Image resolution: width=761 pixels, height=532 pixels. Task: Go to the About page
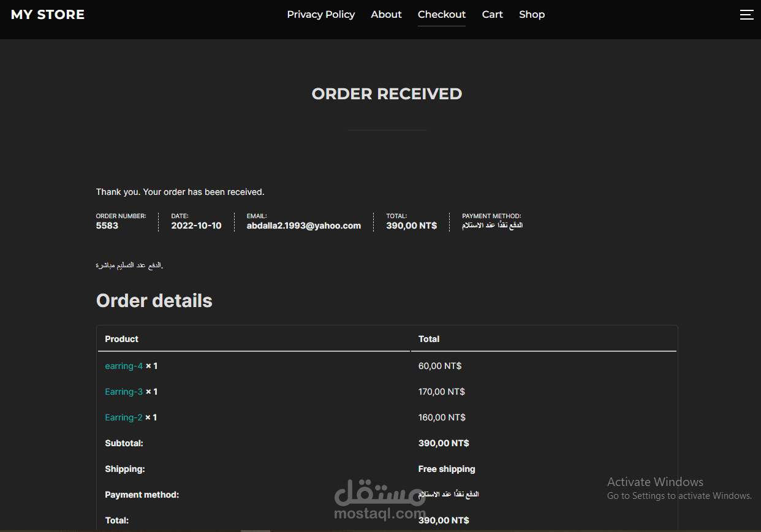pyautogui.click(x=386, y=15)
